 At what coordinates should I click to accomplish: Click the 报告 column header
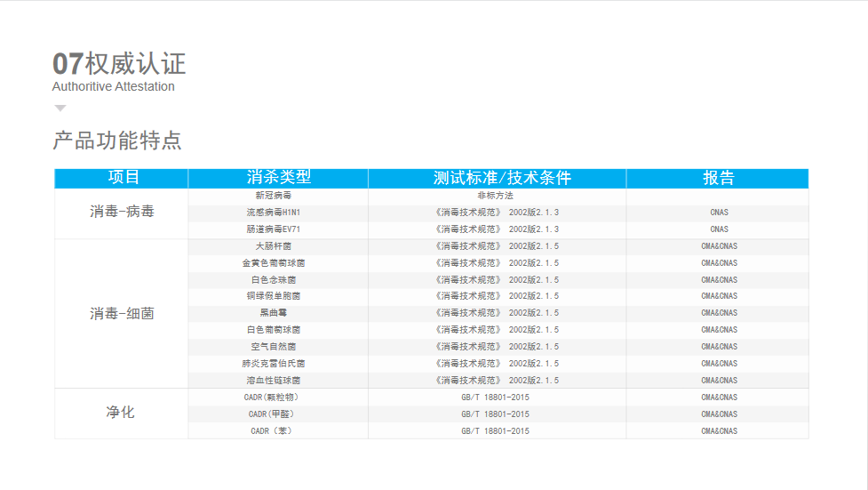[719, 178]
